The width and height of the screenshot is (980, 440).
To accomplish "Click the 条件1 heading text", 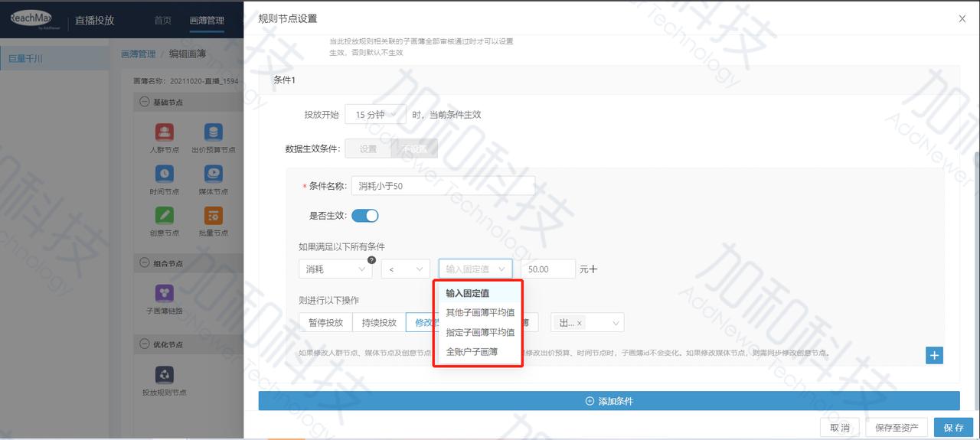I will click(285, 80).
